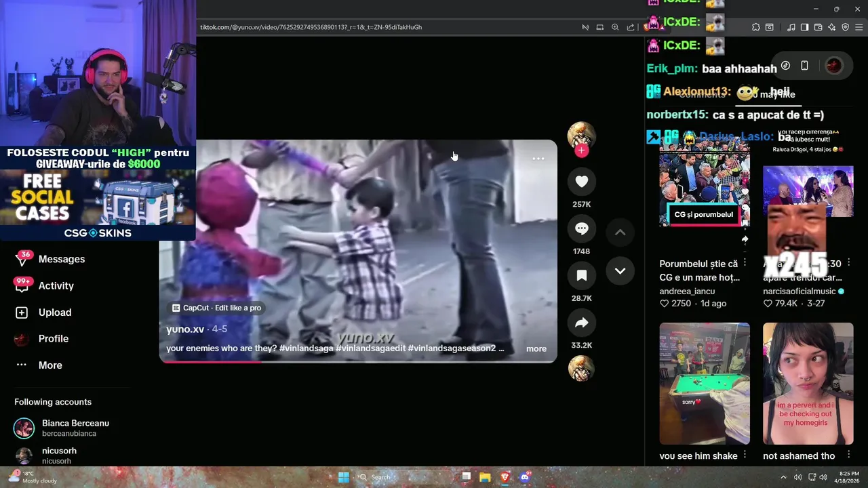
Task: Go to next video with down arrow
Action: coord(620,270)
